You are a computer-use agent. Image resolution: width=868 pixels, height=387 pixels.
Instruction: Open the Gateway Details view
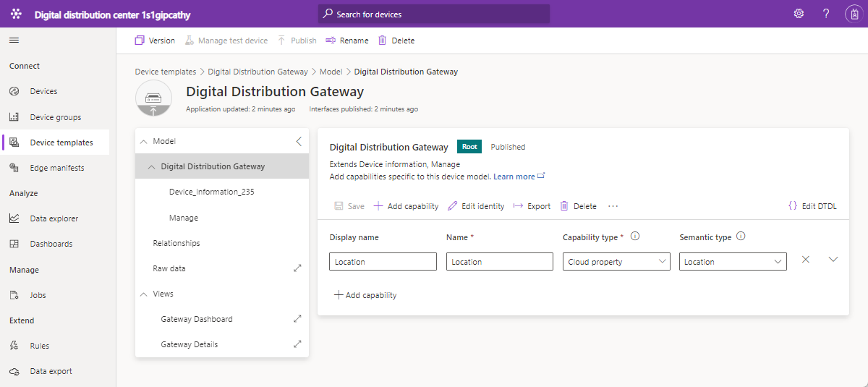pyautogui.click(x=189, y=344)
